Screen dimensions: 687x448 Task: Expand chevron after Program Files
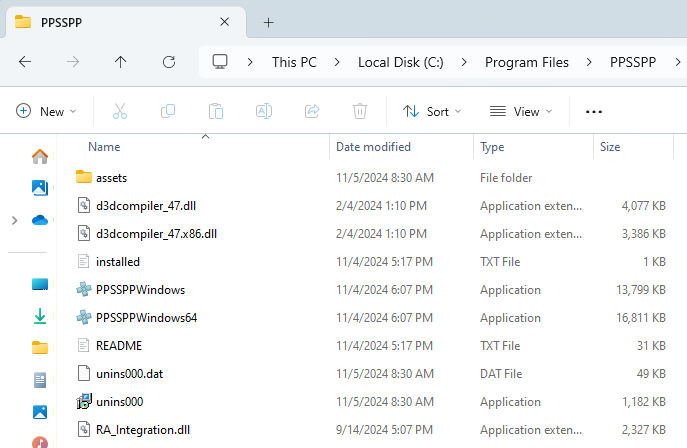(x=589, y=62)
